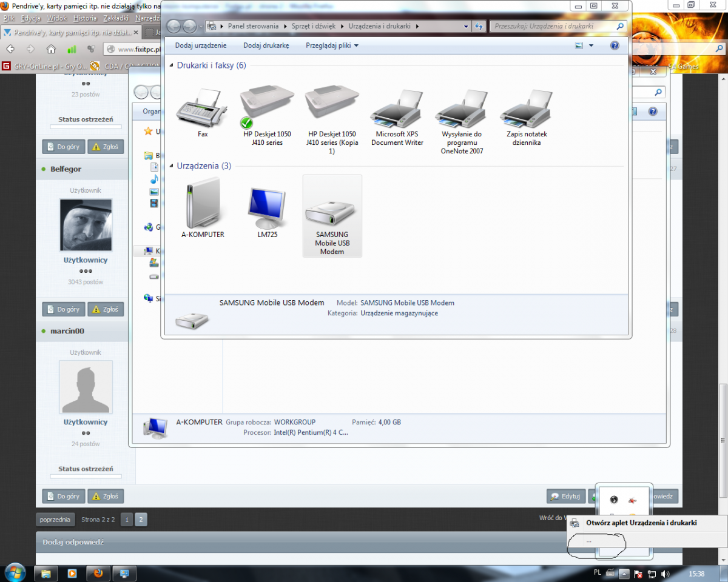Open Windows Media Player from taskbar

point(72,573)
